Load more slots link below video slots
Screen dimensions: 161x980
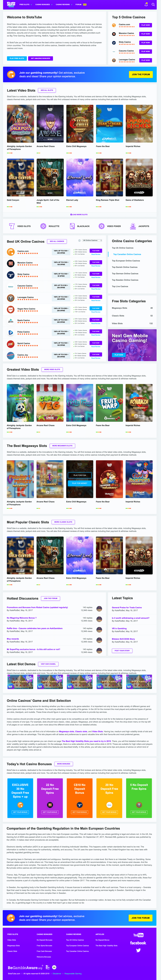coord(79,215)
